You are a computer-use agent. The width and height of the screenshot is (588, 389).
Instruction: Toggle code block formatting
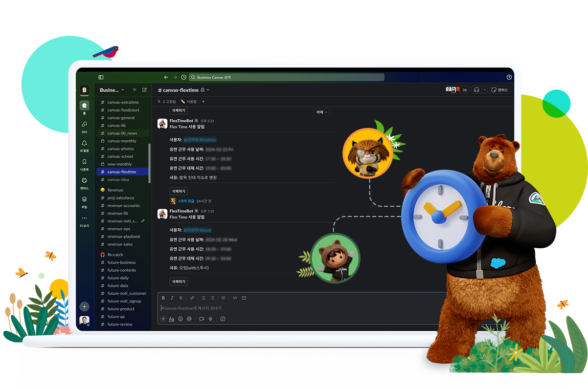point(244,298)
